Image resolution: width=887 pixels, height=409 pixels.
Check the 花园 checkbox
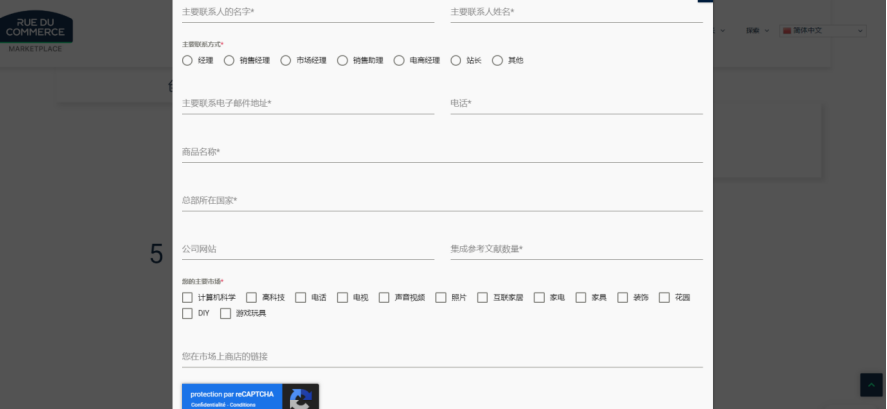pyautogui.click(x=664, y=298)
